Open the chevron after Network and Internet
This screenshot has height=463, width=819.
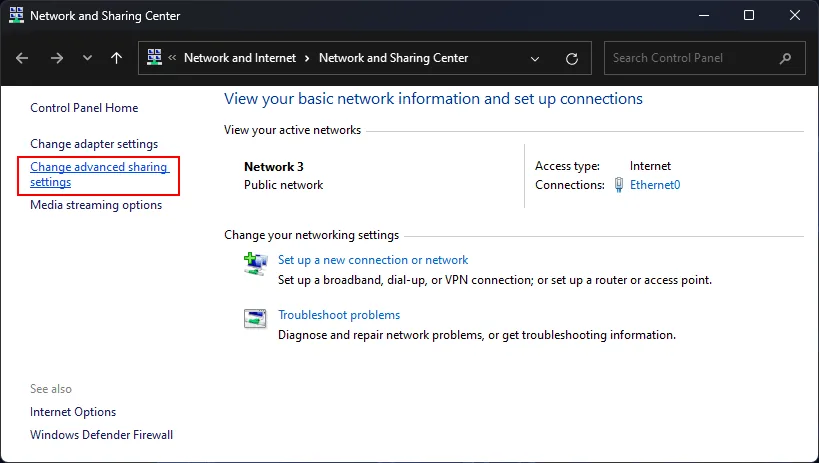point(307,58)
